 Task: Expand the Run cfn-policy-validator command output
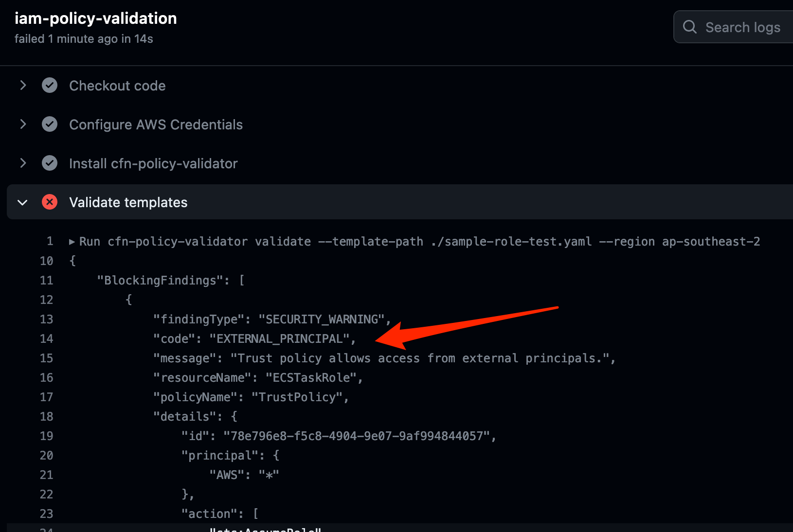(x=72, y=241)
